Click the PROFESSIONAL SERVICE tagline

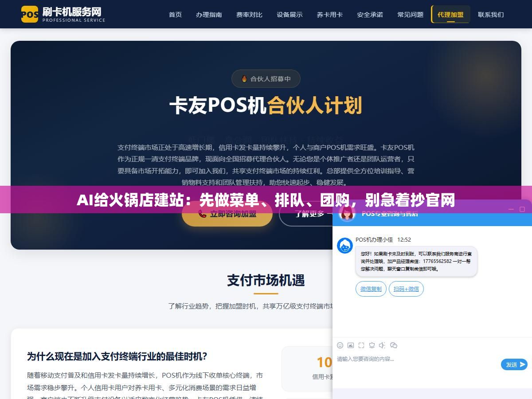pos(74,20)
